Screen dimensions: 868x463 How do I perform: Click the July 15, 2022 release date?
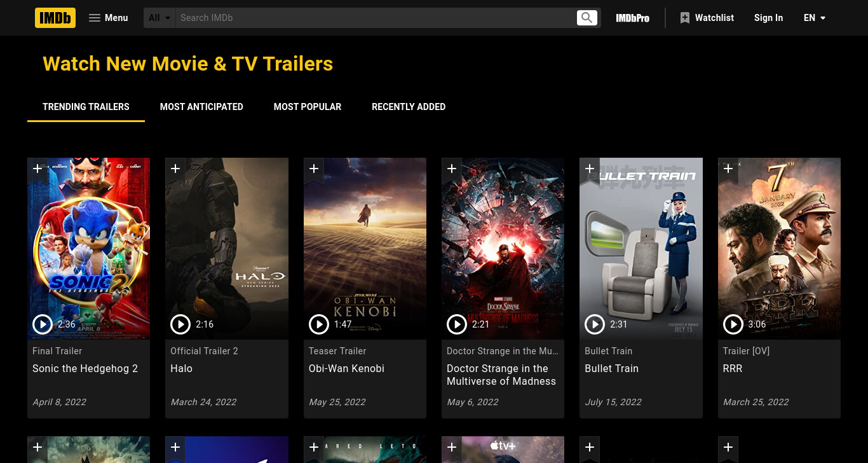(x=613, y=402)
